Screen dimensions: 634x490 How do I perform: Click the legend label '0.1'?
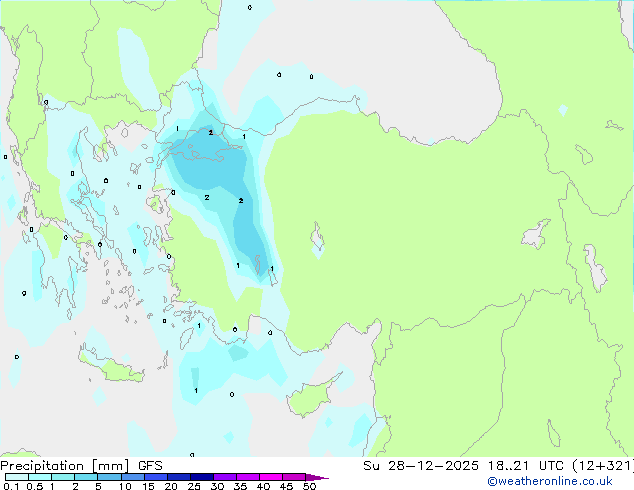pyautogui.click(x=11, y=486)
